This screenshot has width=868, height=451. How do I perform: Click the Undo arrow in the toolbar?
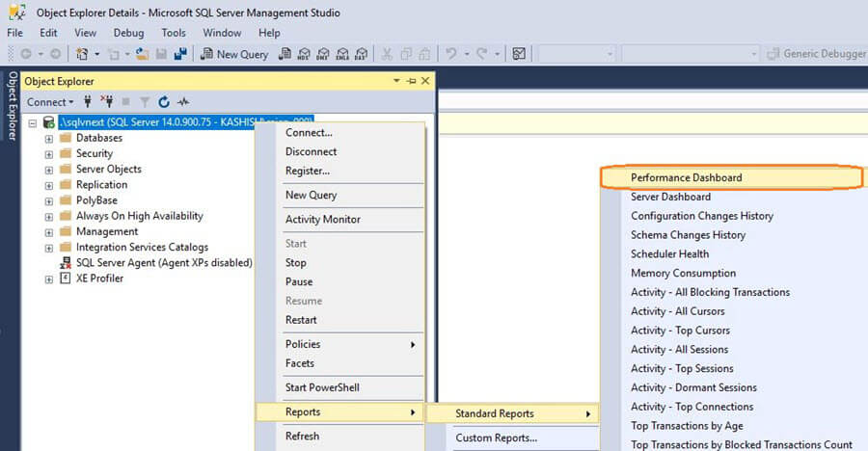click(449, 54)
